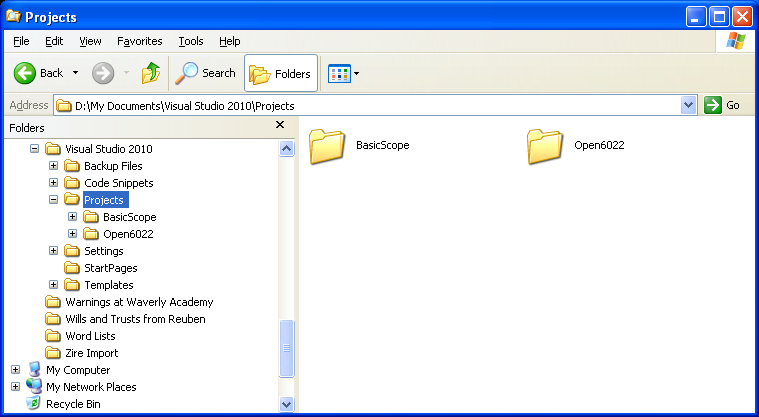
Task: Expand the Open6022 node in tree
Action: [72, 233]
